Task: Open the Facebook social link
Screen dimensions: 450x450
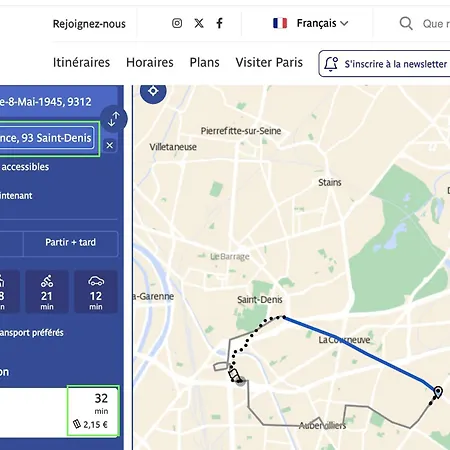Action: point(219,23)
